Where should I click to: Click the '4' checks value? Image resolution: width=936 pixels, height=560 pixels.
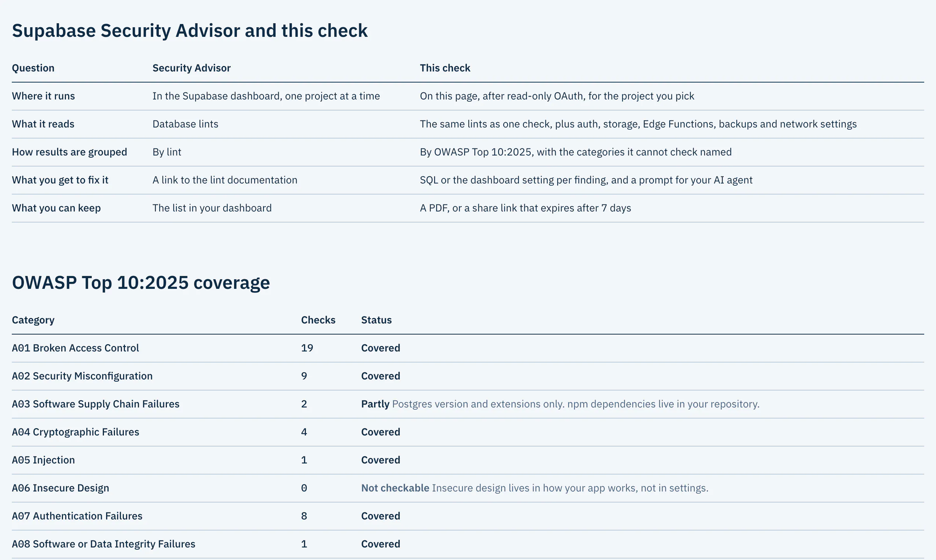pos(304,432)
